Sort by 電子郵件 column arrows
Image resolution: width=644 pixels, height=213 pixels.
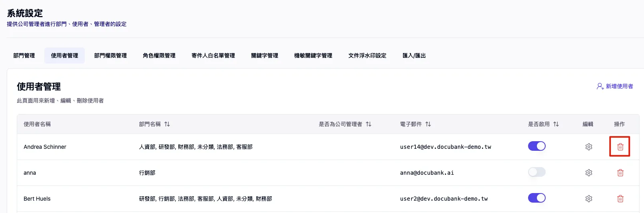428,124
